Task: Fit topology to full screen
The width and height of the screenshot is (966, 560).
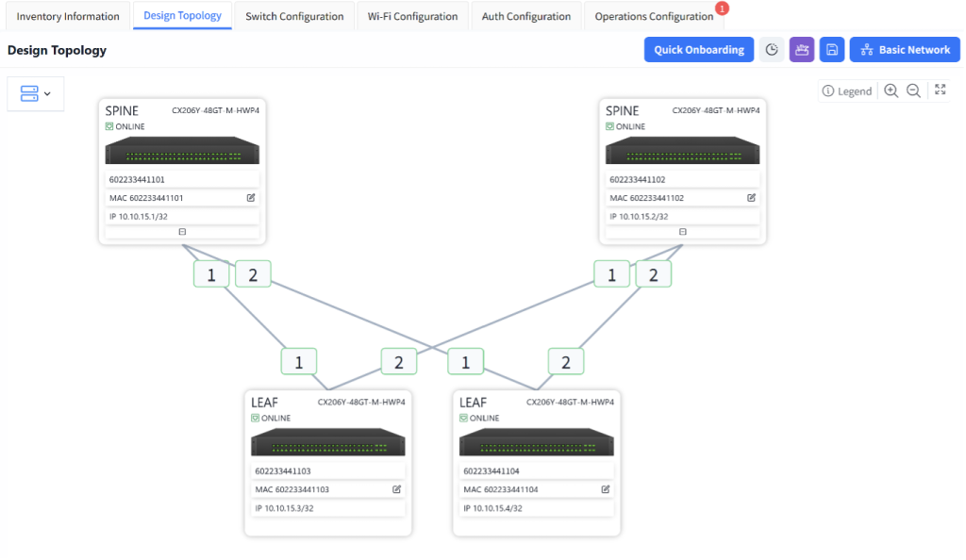Action: pyautogui.click(x=941, y=90)
